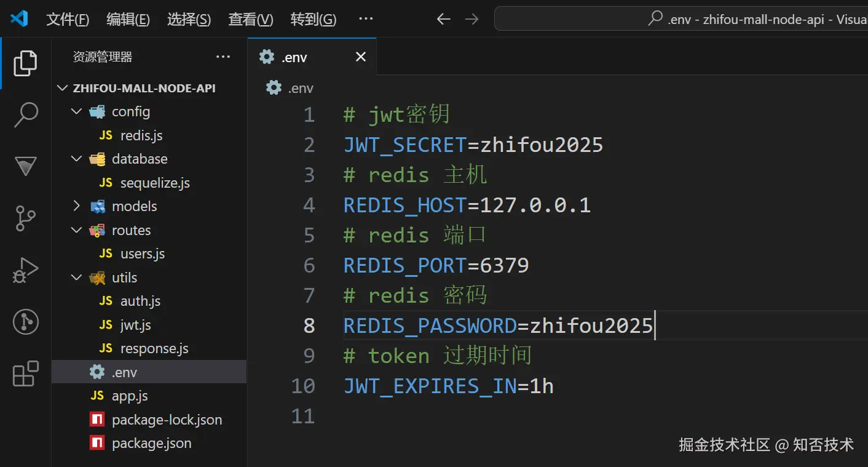
Task: Open Explorer panel more actions ellipsis
Action: (x=223, y=57)
